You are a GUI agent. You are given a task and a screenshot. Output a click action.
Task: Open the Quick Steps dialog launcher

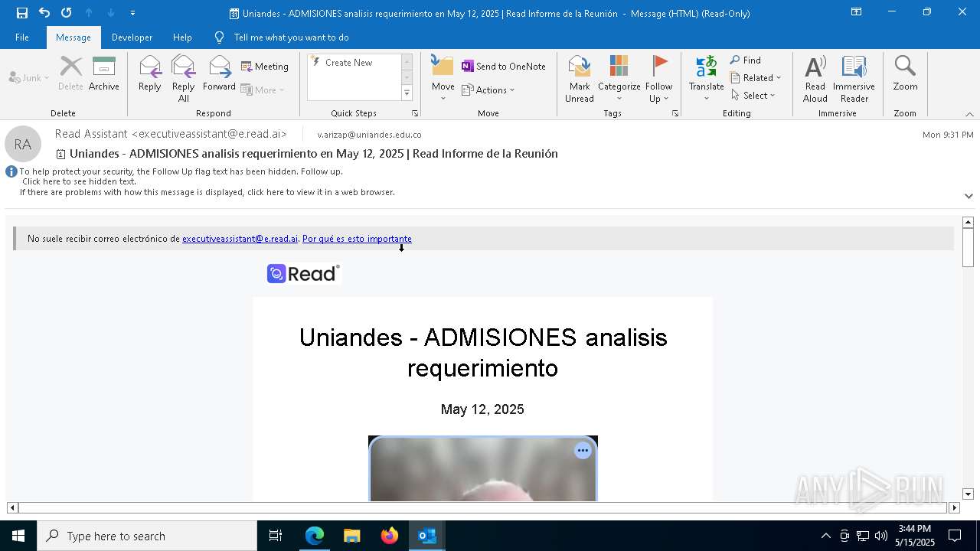(416, 113)
